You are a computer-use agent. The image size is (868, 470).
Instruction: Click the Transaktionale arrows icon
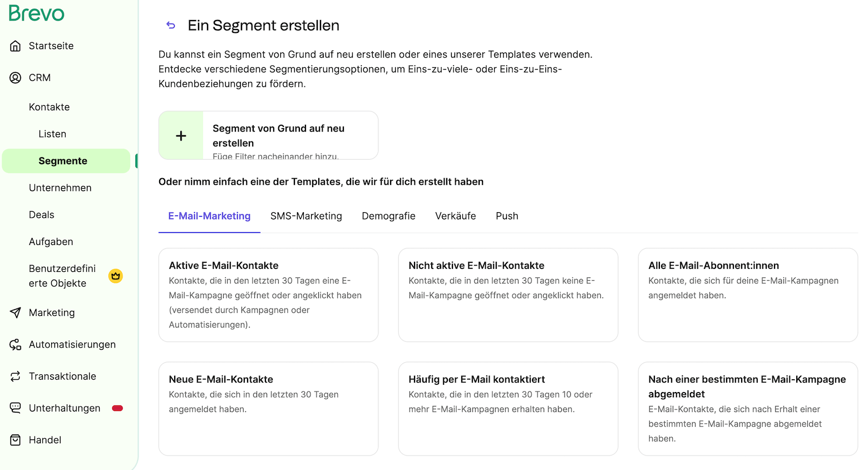16,376
